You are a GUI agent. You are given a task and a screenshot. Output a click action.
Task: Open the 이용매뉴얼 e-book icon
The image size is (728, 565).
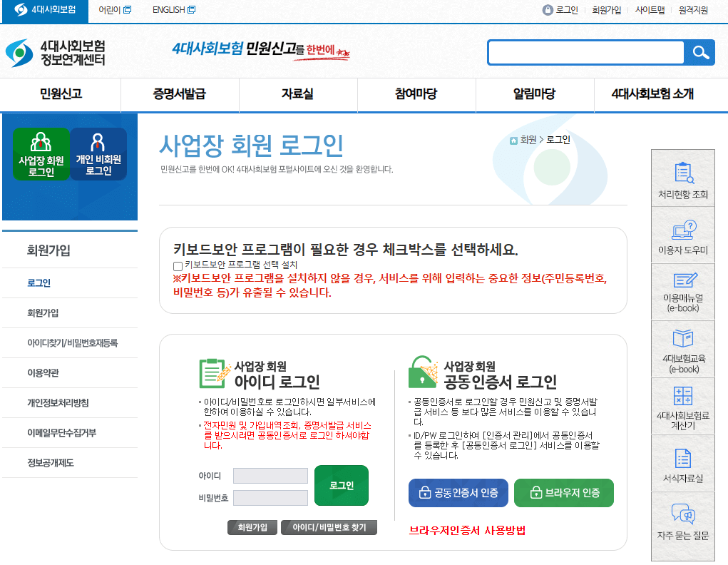pyautogui.click(x=682, y=291)
